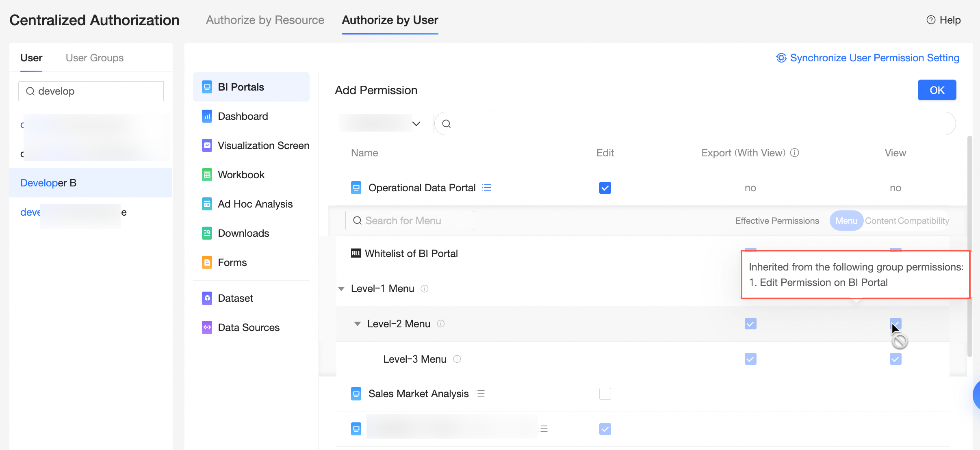Click the Visualization Screen icon
This screenshot has height=450, width=980.
click(x=207, y=145)
